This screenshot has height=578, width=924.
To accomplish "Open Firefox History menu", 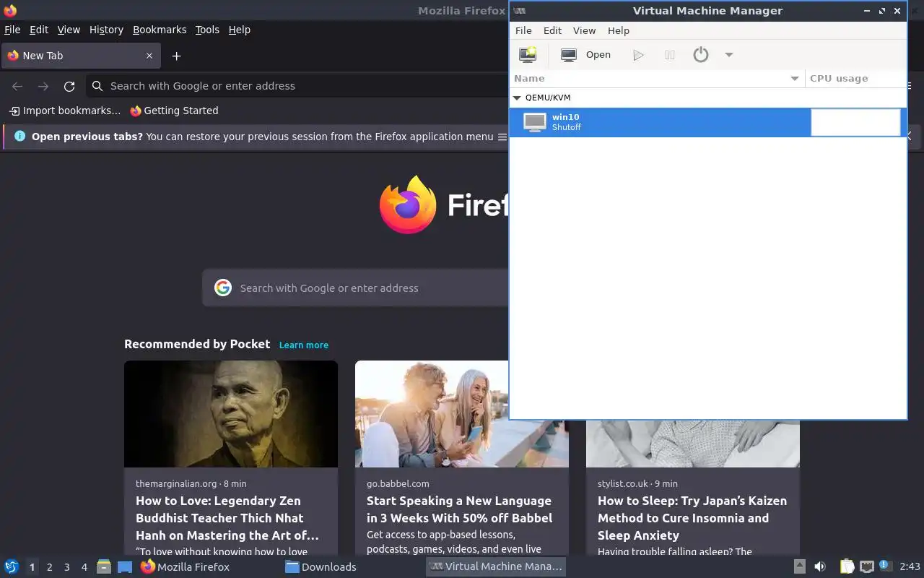I will click(x=106, y=30).
